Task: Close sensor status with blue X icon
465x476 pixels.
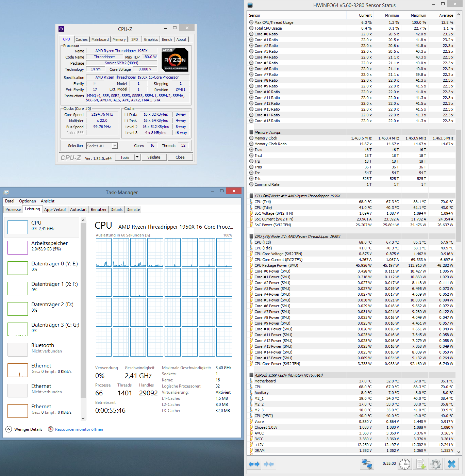Action: tap(452, 464)
